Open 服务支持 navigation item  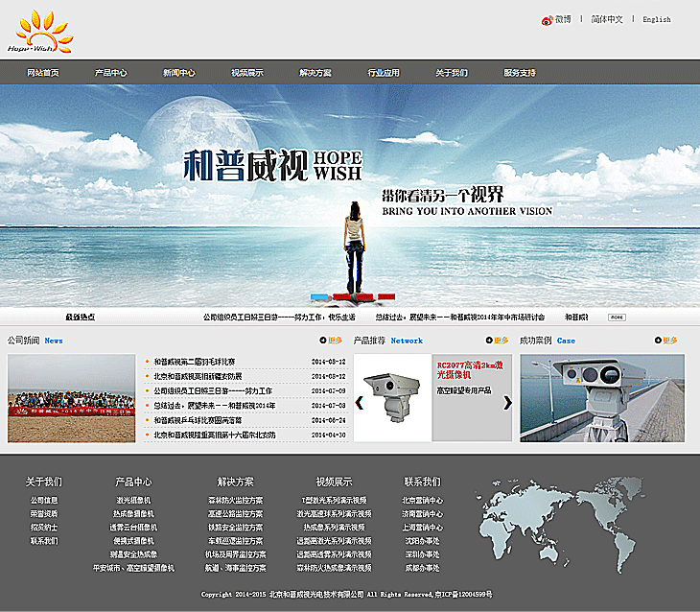click(520, 72)
